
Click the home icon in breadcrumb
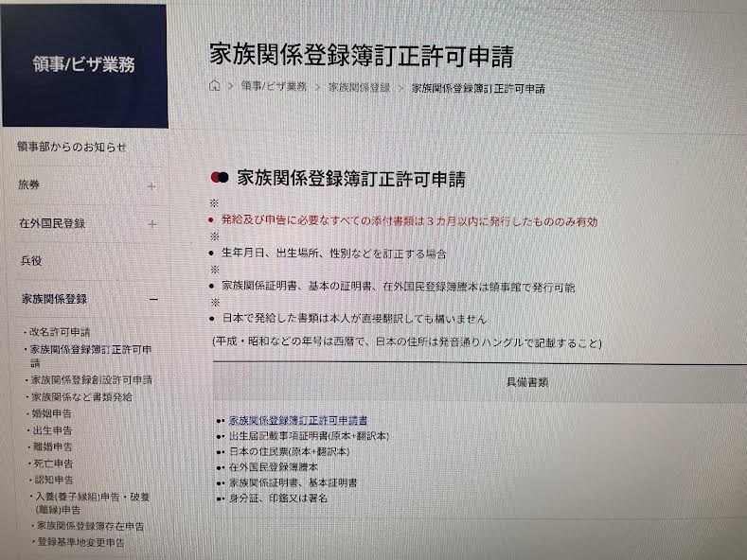tap(215, 86)
